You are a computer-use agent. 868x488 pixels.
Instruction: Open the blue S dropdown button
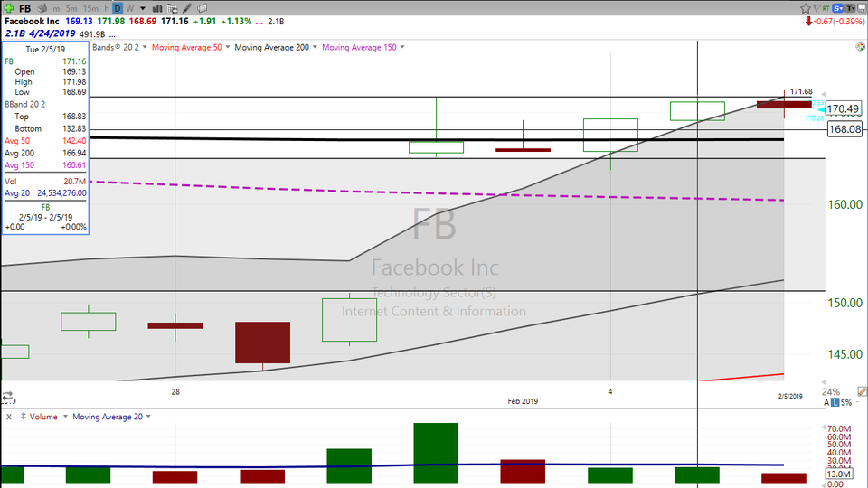tap(837, 8)
